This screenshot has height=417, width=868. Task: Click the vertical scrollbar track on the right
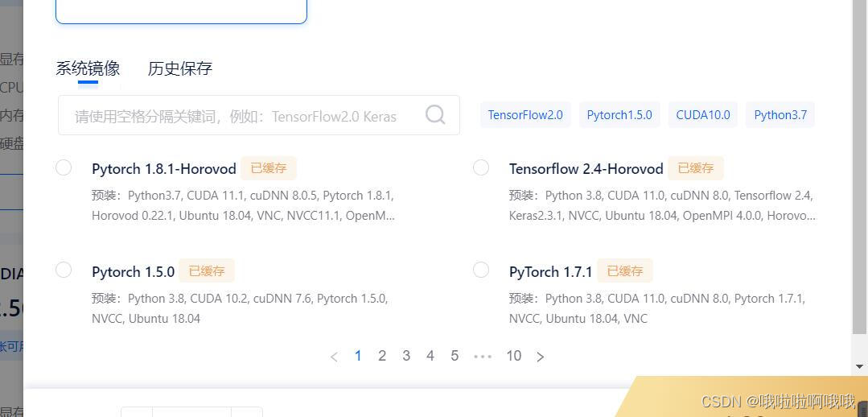click(860, 180)
